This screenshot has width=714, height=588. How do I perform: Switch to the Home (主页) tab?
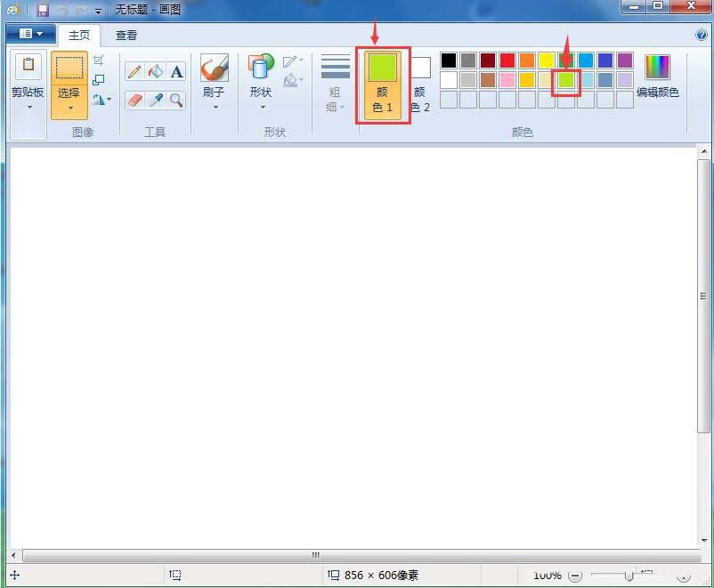click(79, 35)
